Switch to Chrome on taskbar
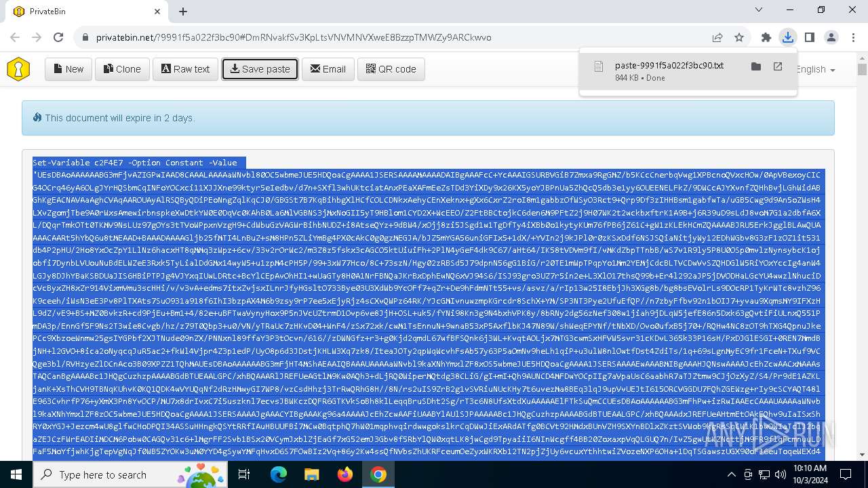The height and width of the screenshot is (488, 868). pyautogui.click(x=378, y=474)
